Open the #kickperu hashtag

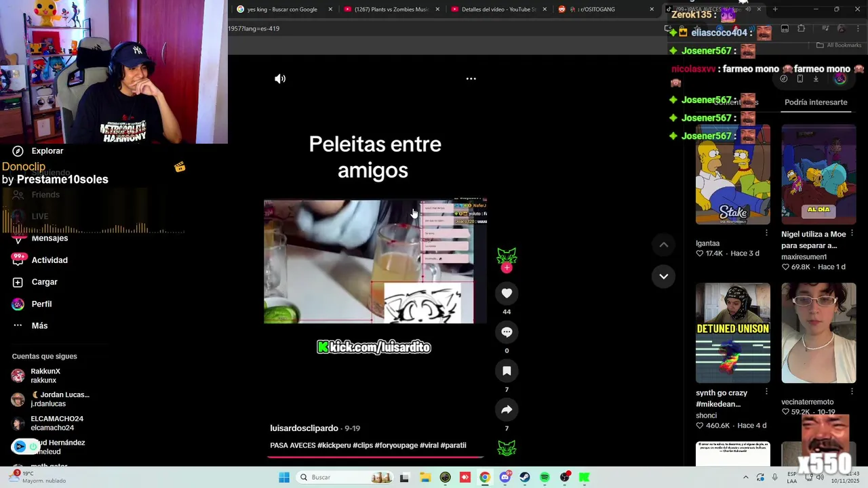click(x=334, y=445)
